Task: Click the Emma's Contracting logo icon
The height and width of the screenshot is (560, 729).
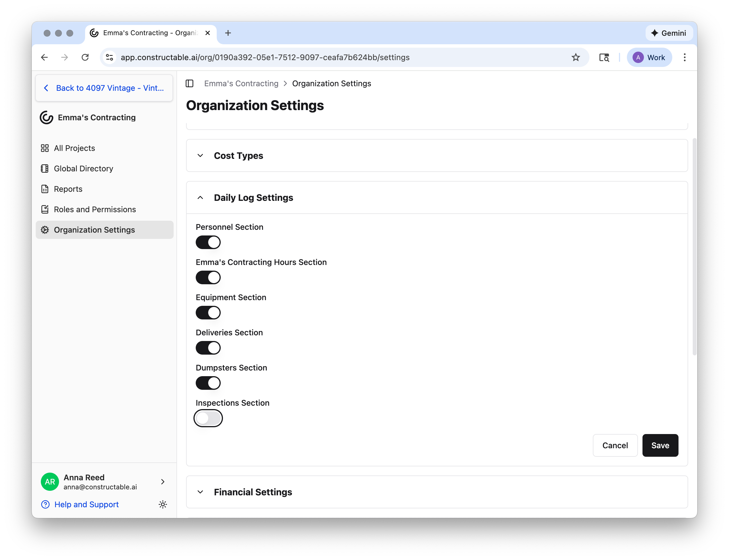Action: tap(46, 117)
